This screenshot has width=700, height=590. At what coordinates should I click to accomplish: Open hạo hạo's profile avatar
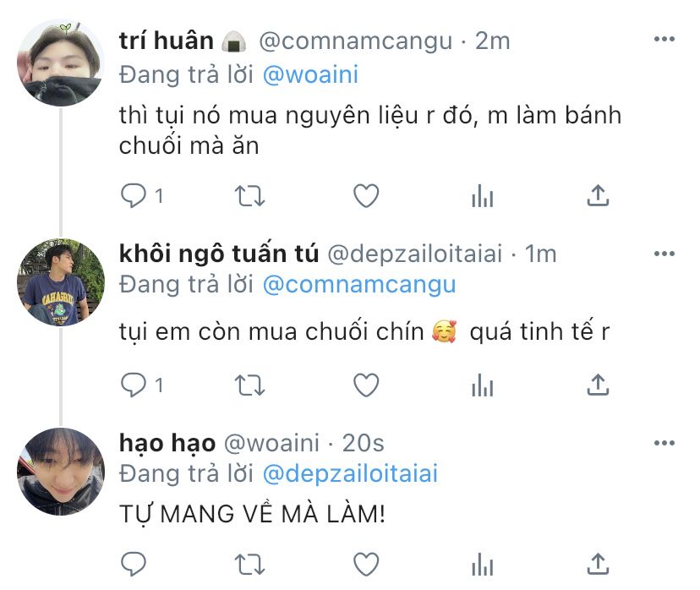pos(61,472)
